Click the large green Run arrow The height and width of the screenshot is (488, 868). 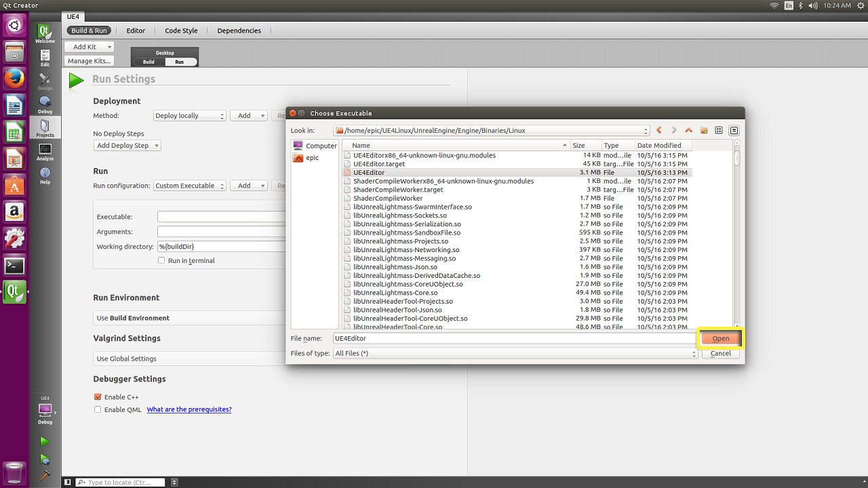click(x=76, y=81)
